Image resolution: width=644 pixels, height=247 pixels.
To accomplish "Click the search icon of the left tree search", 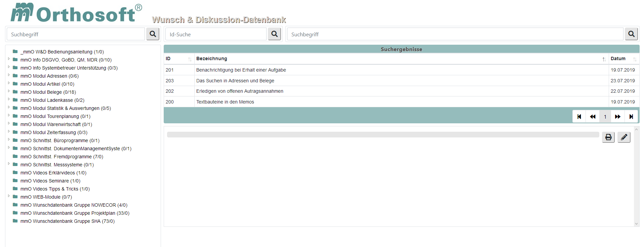I will [x=153, y=34].
